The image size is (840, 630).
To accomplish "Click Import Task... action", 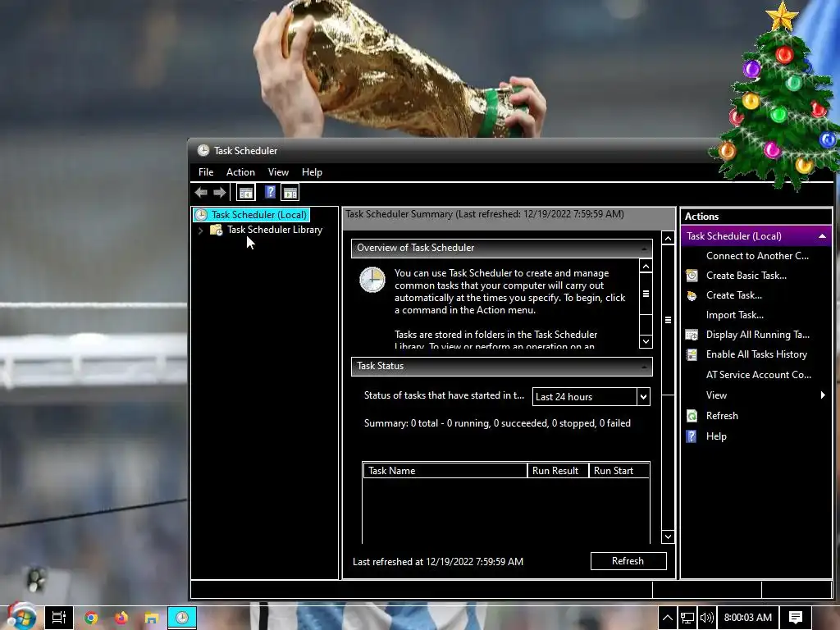I will [x=734, y=315].
